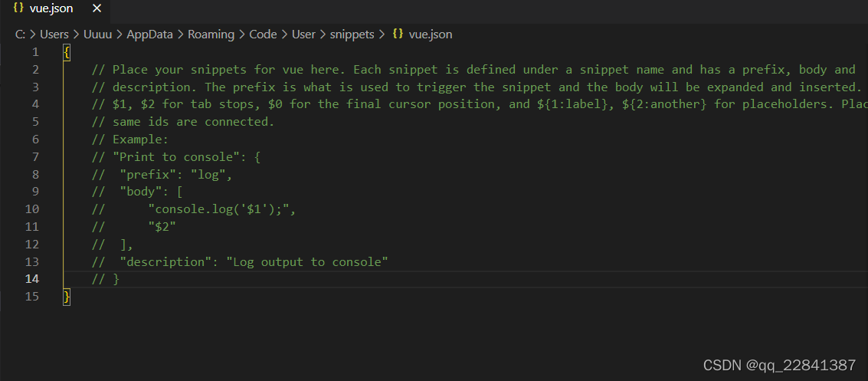Switch to the vue.json tab
Image resolution: width=868 pixels, height=381 pixels.
[x=51, y=9]
